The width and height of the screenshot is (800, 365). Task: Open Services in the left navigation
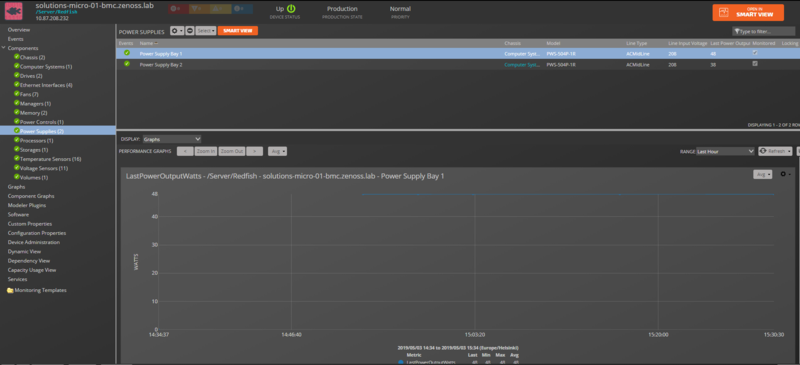click(x=17, y=279)
